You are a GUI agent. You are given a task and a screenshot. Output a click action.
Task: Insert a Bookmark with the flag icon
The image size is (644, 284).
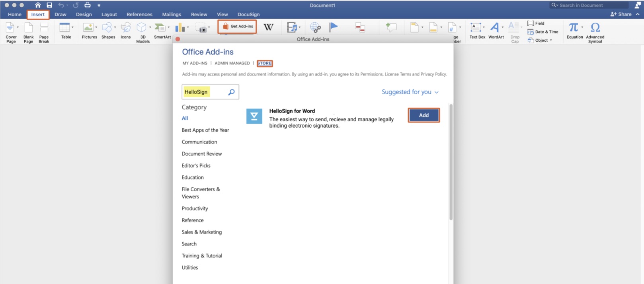click(334, 27)
